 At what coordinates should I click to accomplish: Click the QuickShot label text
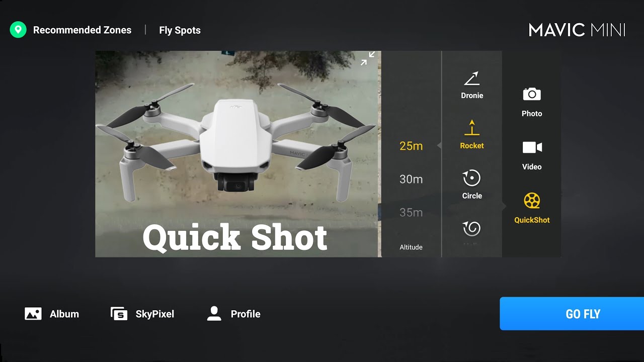[532, 220]
